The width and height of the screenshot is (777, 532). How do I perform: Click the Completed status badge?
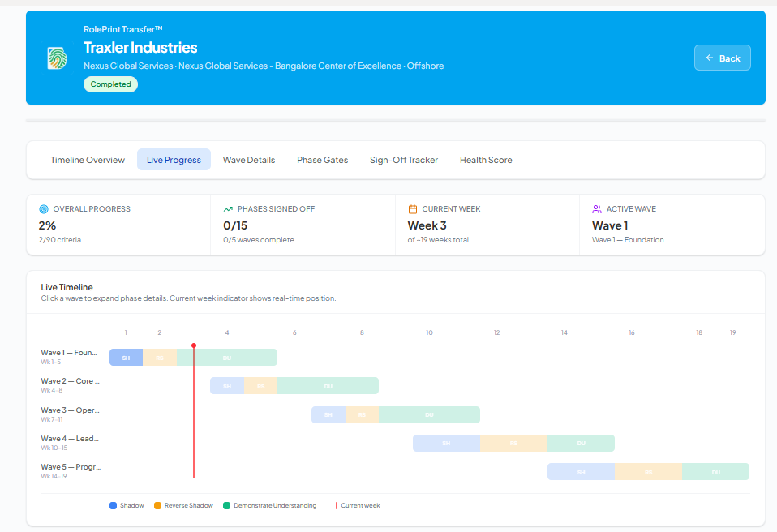click(x=110, y=84)
